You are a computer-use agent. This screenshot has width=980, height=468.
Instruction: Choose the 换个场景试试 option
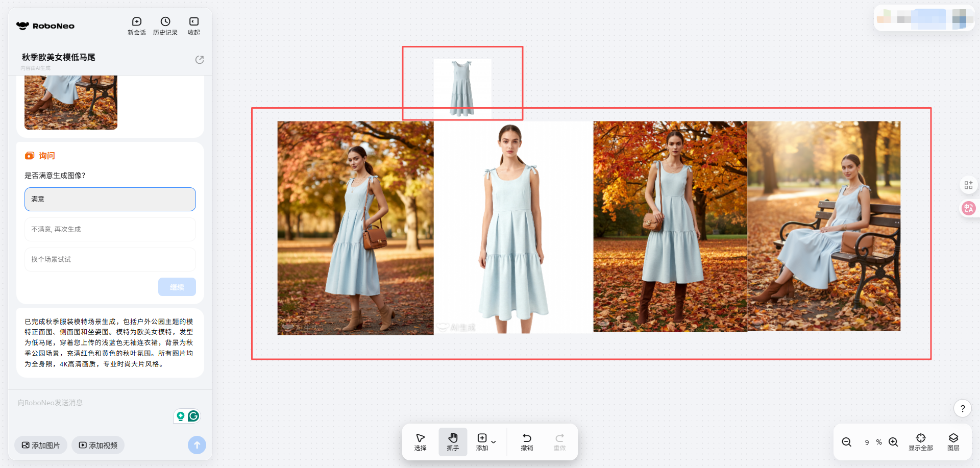point(110,259)
